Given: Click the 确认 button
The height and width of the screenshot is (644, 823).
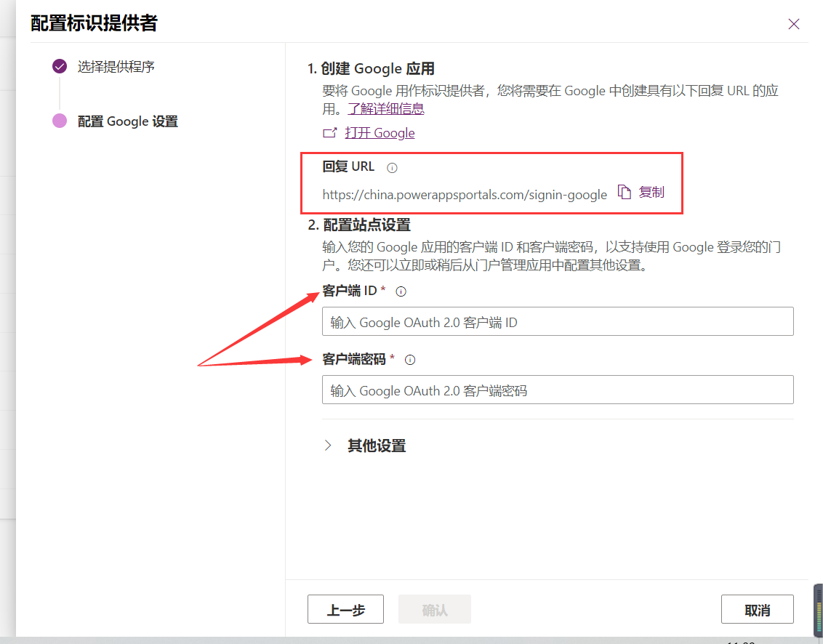Looking at the screenshot, I should [435, 609].
